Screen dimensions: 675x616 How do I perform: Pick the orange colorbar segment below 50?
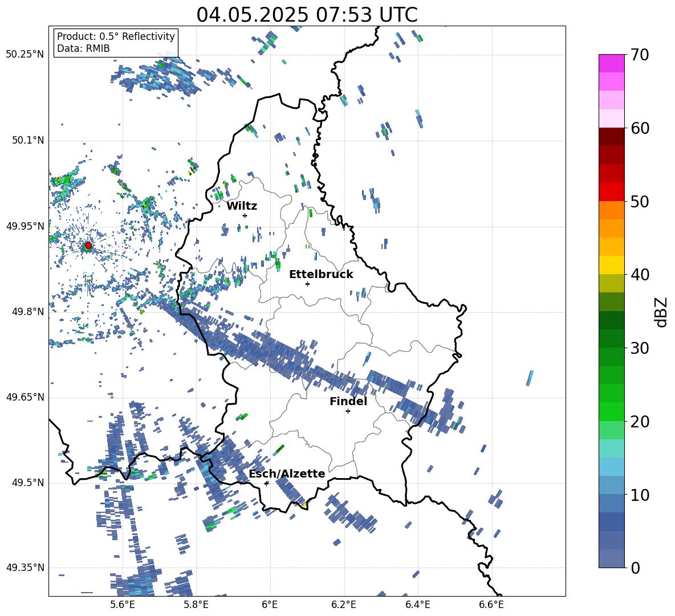[x=611, y=210]
